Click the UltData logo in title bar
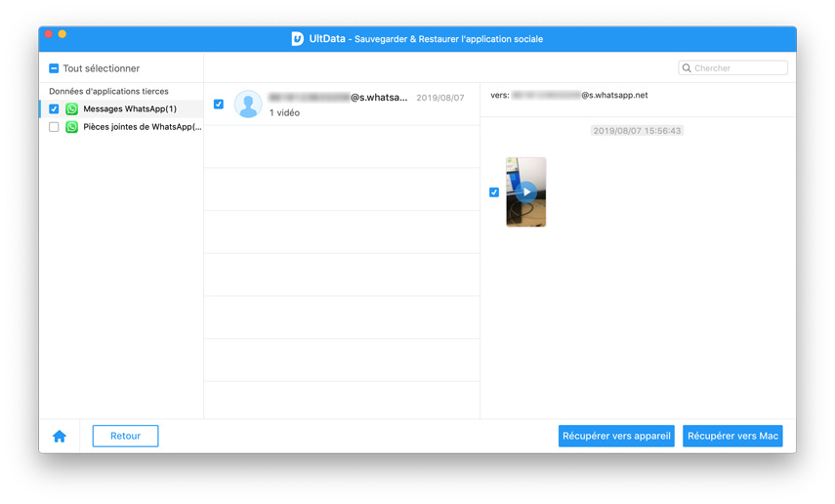 click(297, 39)
